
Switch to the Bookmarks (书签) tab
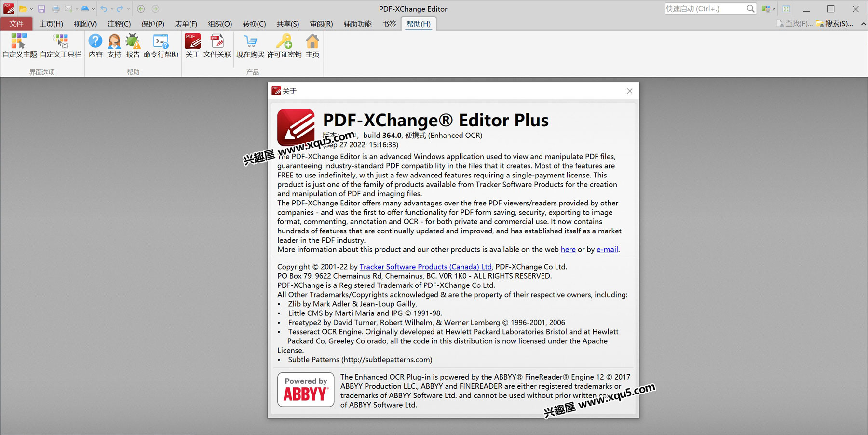pos(389,24)
